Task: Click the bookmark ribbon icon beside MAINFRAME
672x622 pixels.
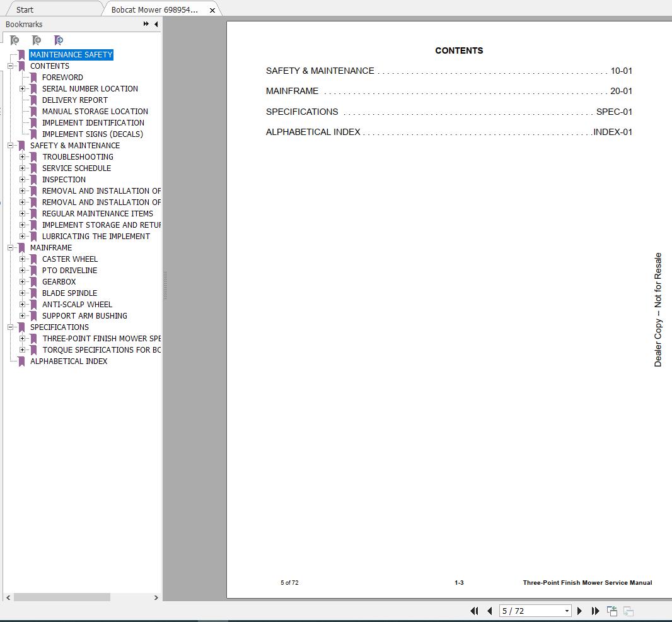Action: [21, 247]
